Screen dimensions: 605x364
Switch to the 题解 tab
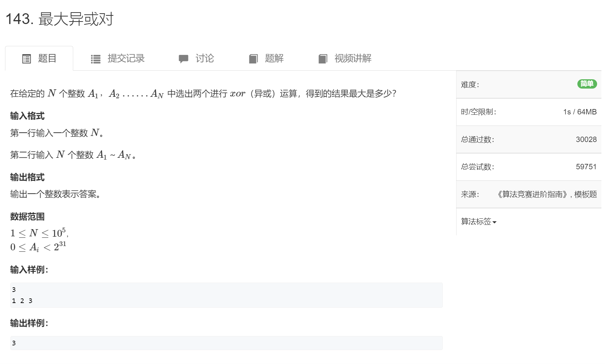(266, 58)
